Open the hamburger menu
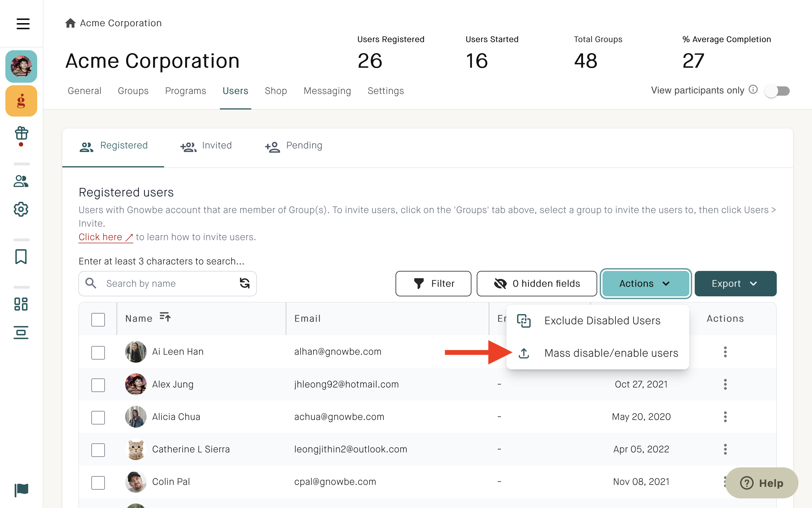 23,23
